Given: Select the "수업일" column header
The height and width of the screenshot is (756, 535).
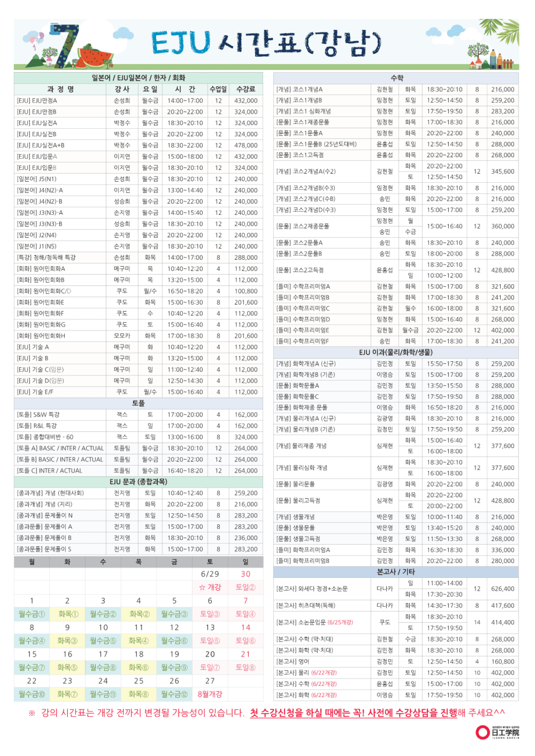Looking at the screenshot, I should tap(218, 89).
